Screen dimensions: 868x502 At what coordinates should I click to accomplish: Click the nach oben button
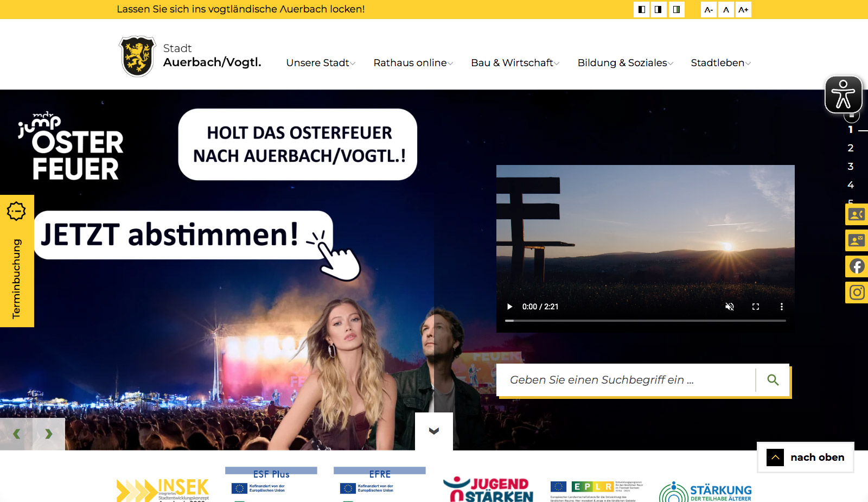pyautogui.click(x=806, y=457)
